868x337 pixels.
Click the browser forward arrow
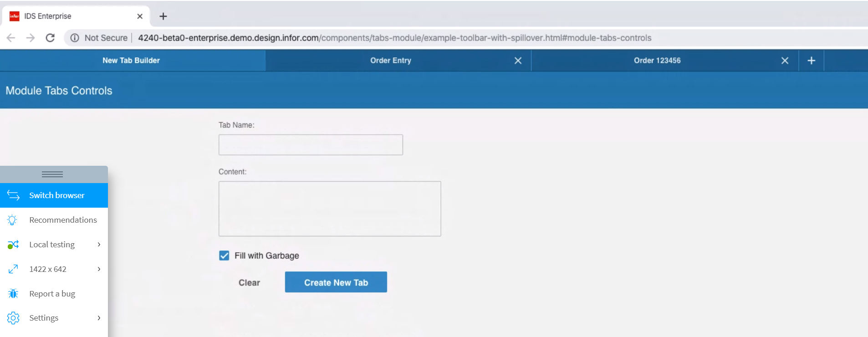click(31, 38)
